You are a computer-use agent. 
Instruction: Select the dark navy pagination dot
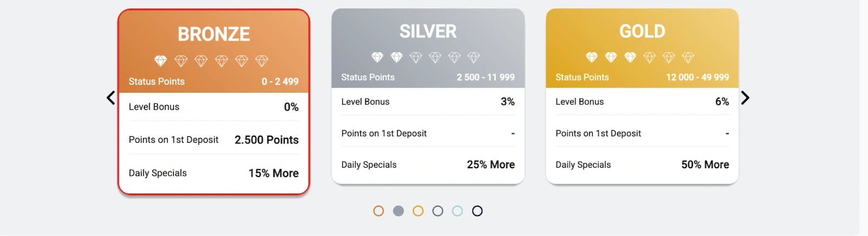477,211
